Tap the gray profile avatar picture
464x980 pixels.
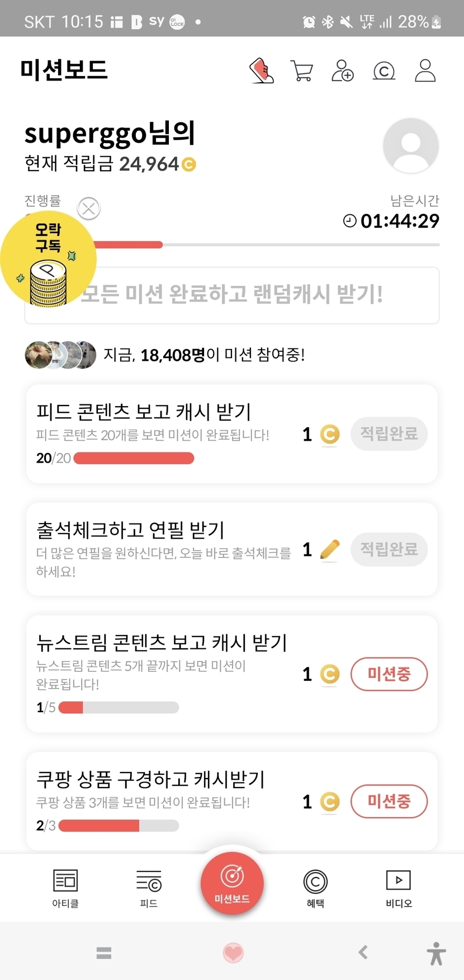tap(411, 146)
